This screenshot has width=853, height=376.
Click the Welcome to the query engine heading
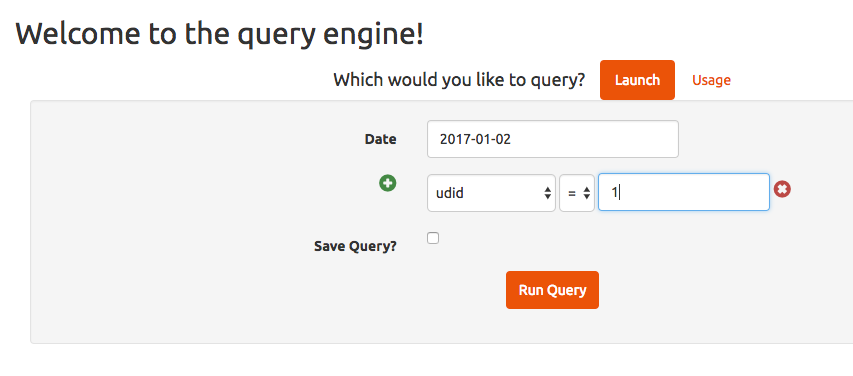[x=219, y=34]
